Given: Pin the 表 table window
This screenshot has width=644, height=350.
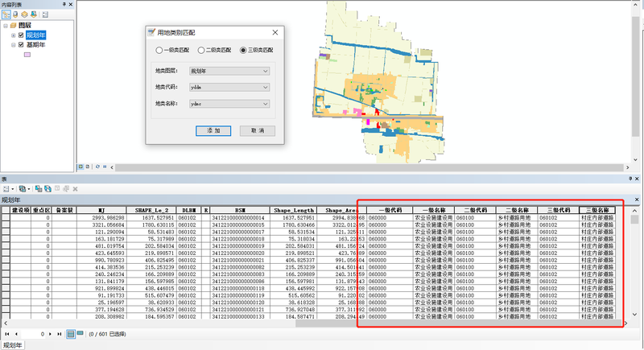Looking at the screenshot, I should 630,179.
